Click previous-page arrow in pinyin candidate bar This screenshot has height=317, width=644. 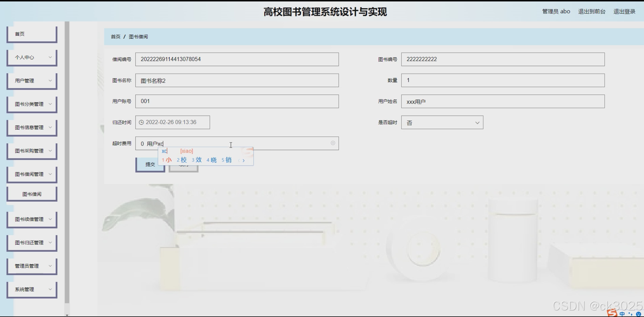pyautogui.click(x=239, y=161)
